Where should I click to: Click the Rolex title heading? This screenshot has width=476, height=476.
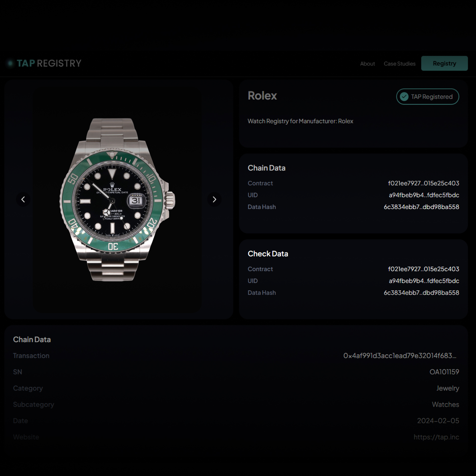[x=262, y=96]
